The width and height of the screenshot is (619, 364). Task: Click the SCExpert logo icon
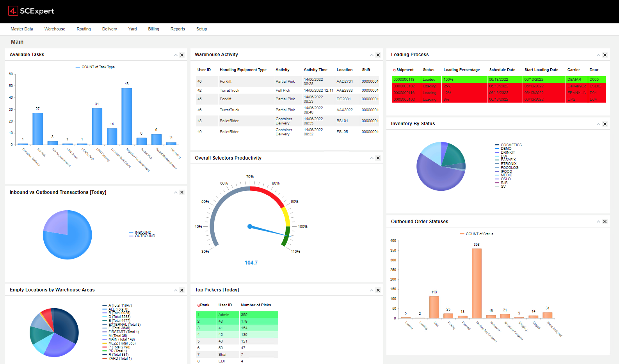point(13,11)
